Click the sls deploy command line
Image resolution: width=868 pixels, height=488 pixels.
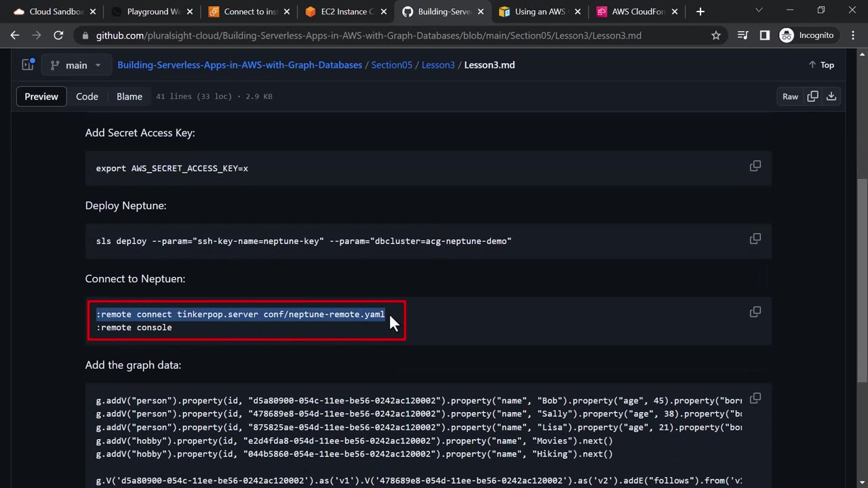pos(304,241)
